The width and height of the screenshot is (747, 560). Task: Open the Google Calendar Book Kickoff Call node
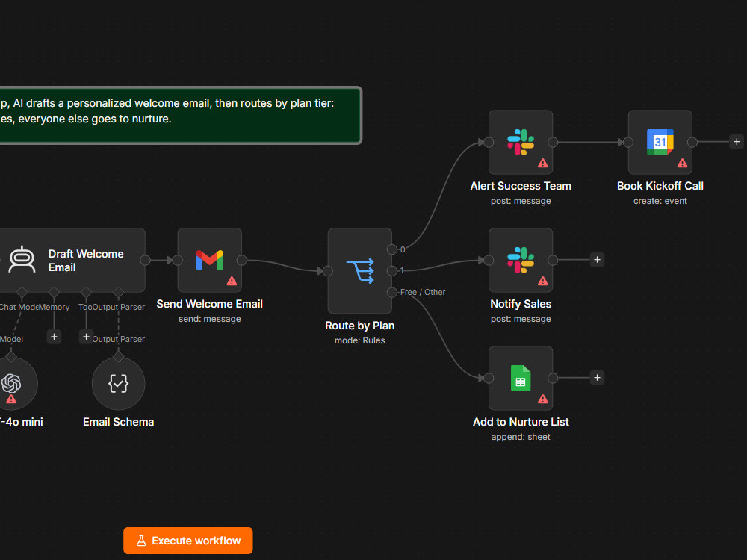(660, 142)
